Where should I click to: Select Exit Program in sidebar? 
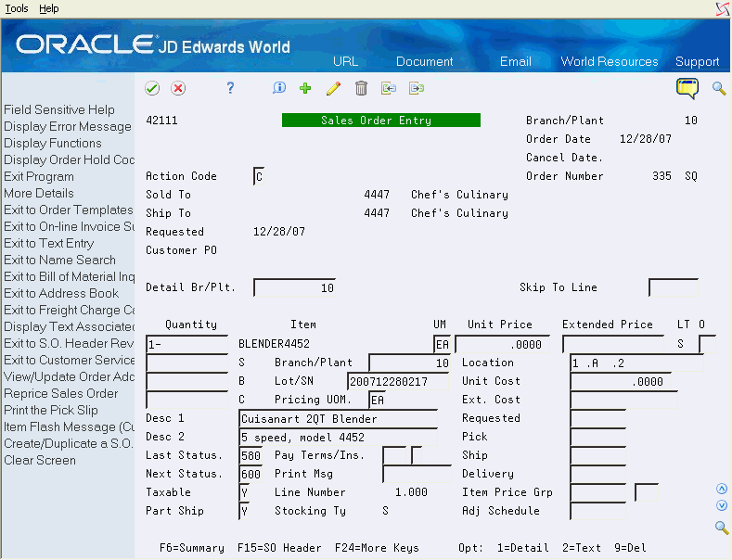tap(39, 177)
